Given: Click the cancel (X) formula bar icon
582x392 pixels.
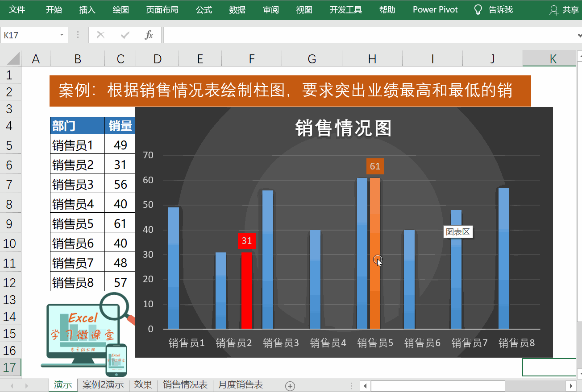Looking at the screenshot, I should [100, 35].
